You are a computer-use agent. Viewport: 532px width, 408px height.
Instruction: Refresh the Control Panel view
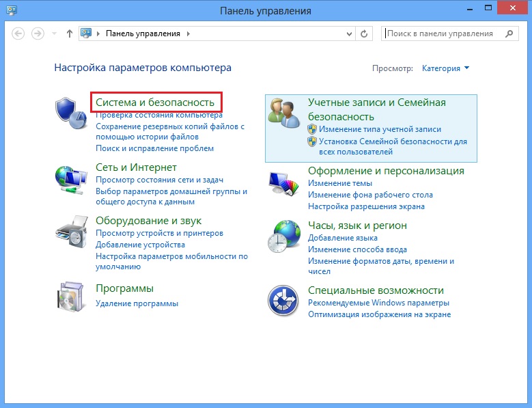(364, 33)
